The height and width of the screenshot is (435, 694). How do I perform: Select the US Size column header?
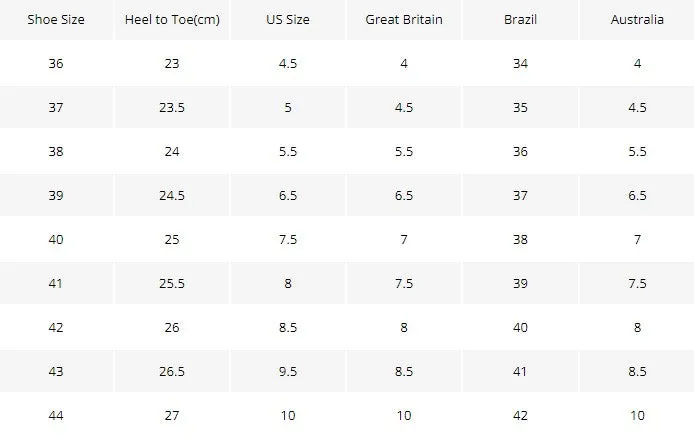pos(288,19)
